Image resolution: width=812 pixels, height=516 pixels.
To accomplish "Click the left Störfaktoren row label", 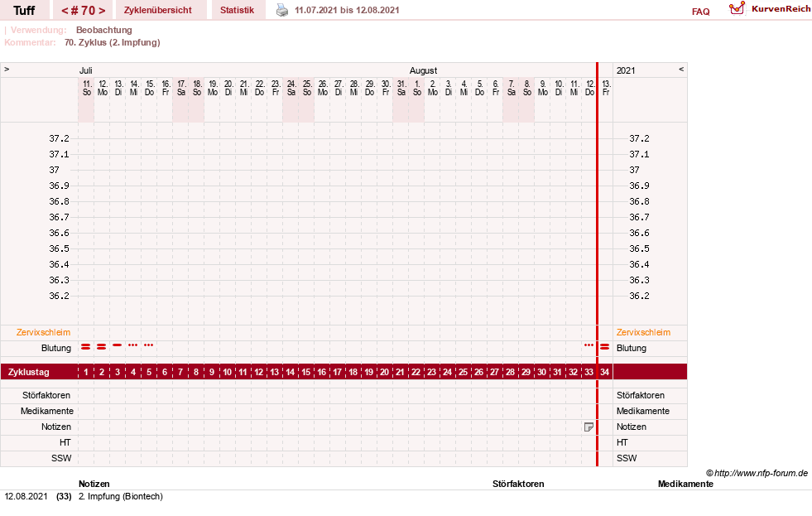I will tap(46, 395).
